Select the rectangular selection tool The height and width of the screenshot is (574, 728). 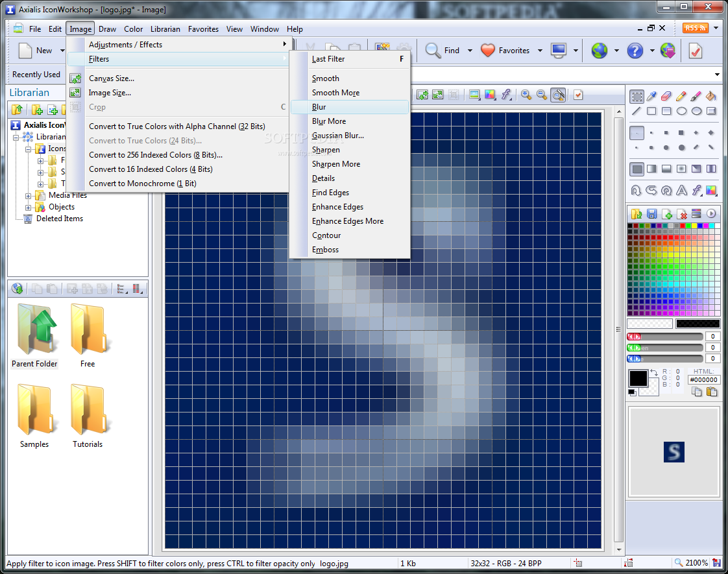(x=637, y=97)
